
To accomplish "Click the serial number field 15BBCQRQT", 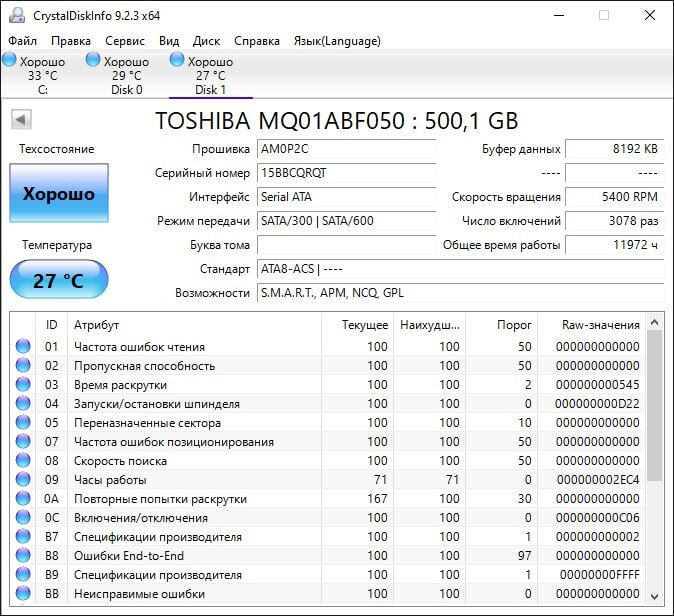I will pyautogui.click(x=346, y=172).
